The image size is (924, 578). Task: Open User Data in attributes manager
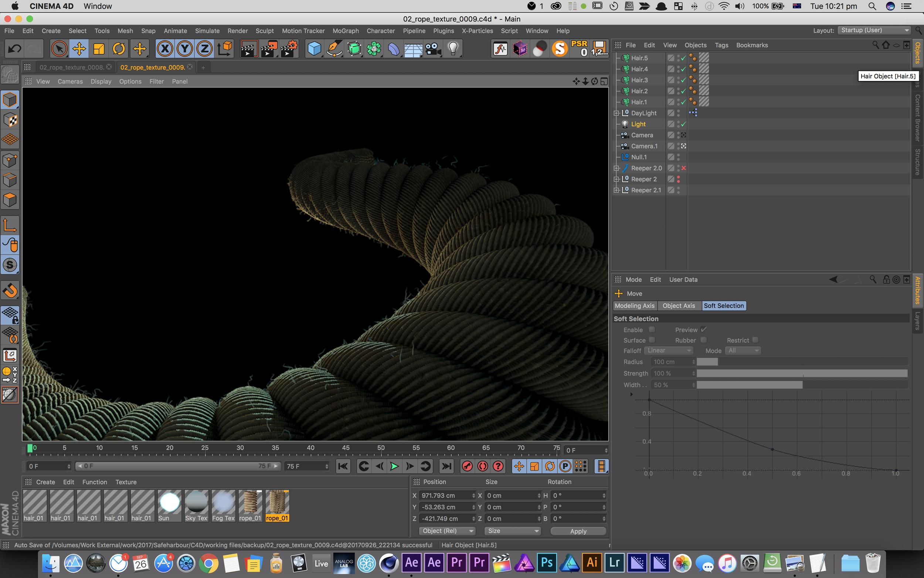683,280
